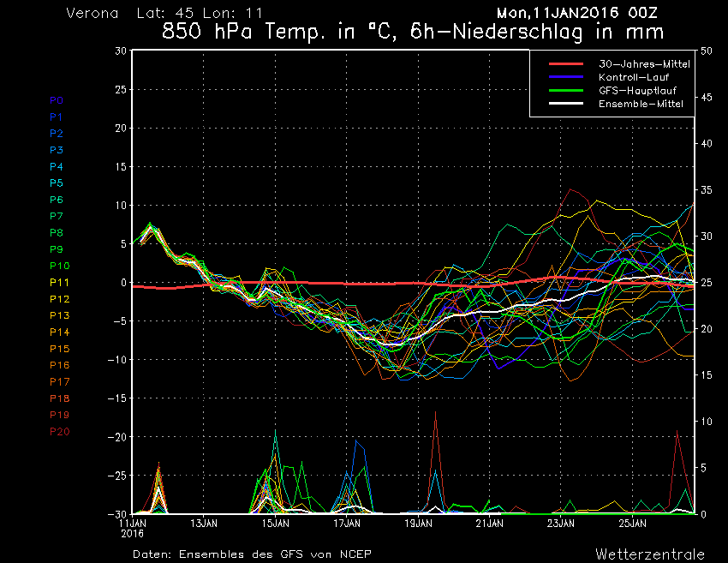Select the P13 yellow member label
728x563 pixels.
59,315
